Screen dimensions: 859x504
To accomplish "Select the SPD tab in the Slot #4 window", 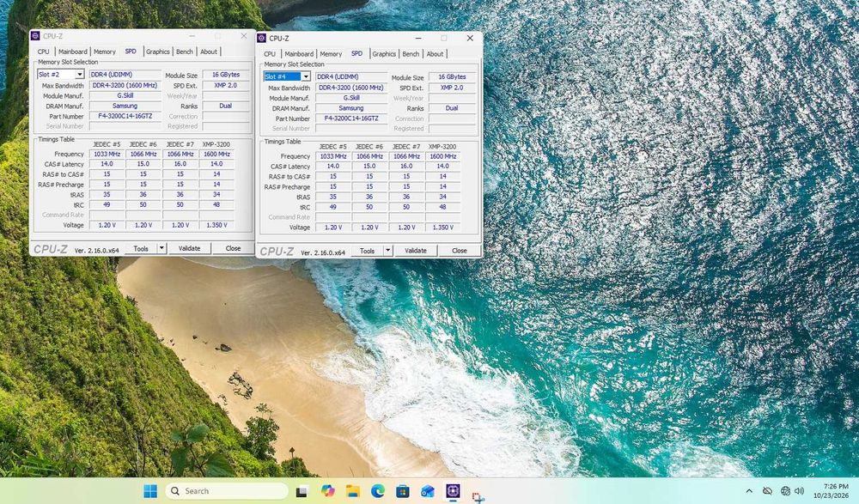I will click(356, 53).
